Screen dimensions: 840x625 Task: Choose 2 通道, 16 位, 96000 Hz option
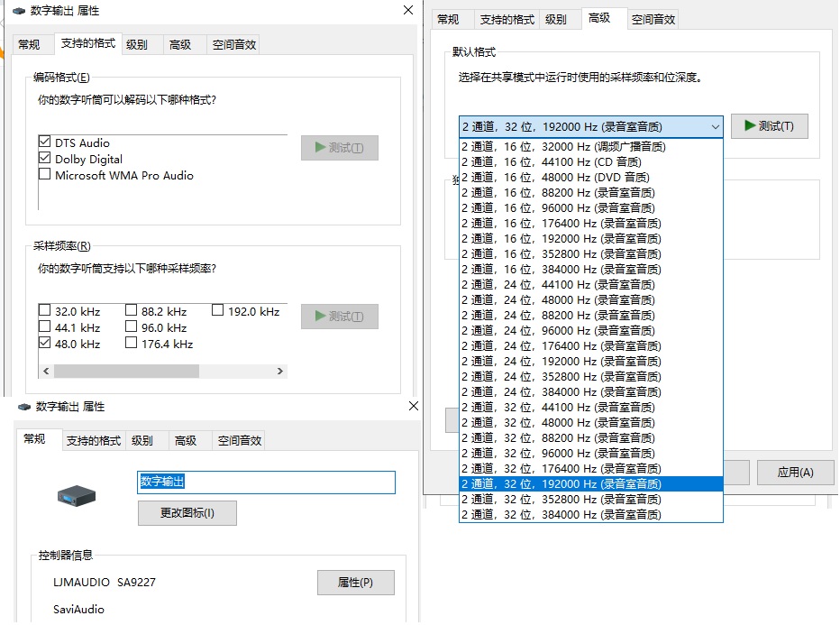(x=591, y=208)
